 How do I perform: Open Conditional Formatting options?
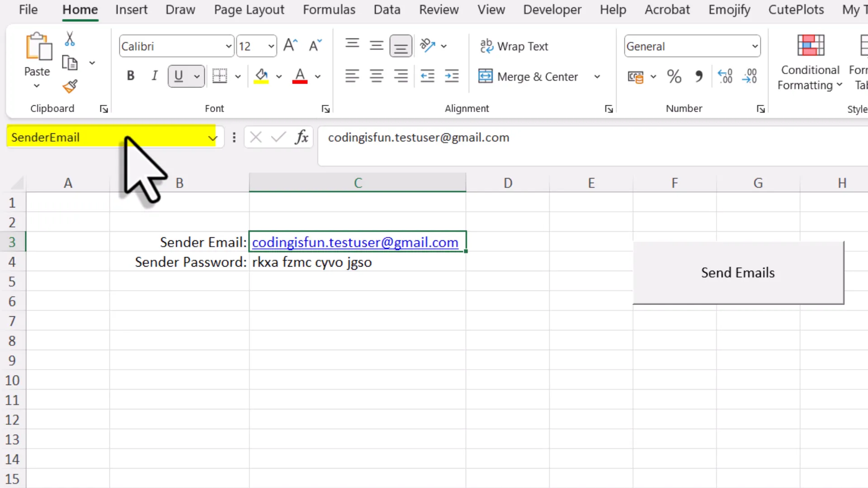[810, 63]
